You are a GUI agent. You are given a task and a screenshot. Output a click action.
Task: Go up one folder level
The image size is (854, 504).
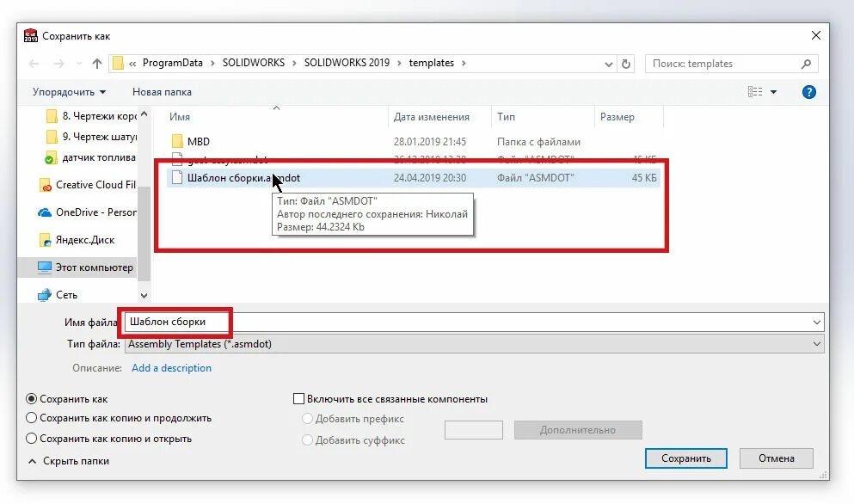(97, 64)
